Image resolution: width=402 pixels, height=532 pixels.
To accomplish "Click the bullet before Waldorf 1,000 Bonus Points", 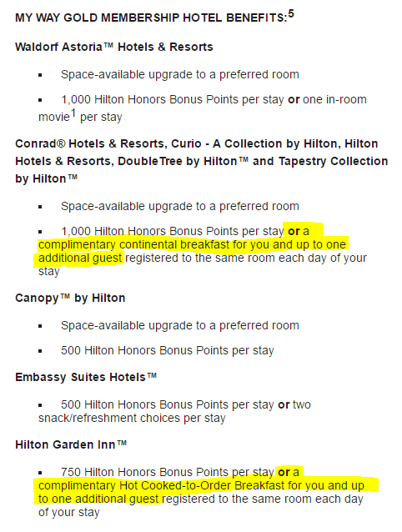I will [x=40, y=100].
